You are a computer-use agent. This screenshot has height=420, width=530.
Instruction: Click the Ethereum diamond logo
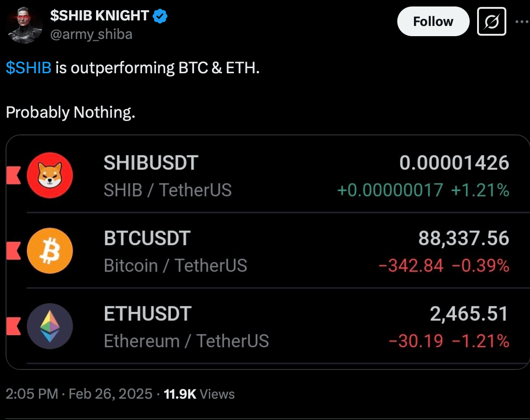click(x=50, y=326)
